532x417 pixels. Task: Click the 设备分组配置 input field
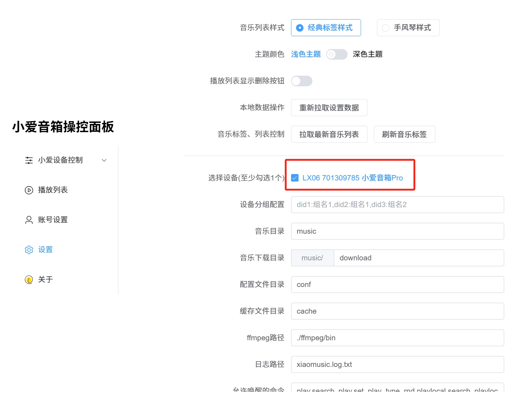coord(397,205)
